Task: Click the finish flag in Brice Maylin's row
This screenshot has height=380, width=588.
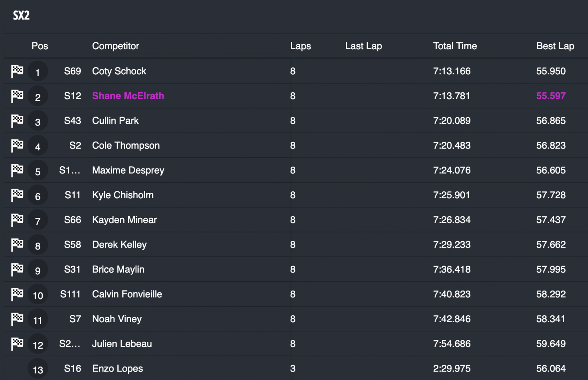Action: 17,269
